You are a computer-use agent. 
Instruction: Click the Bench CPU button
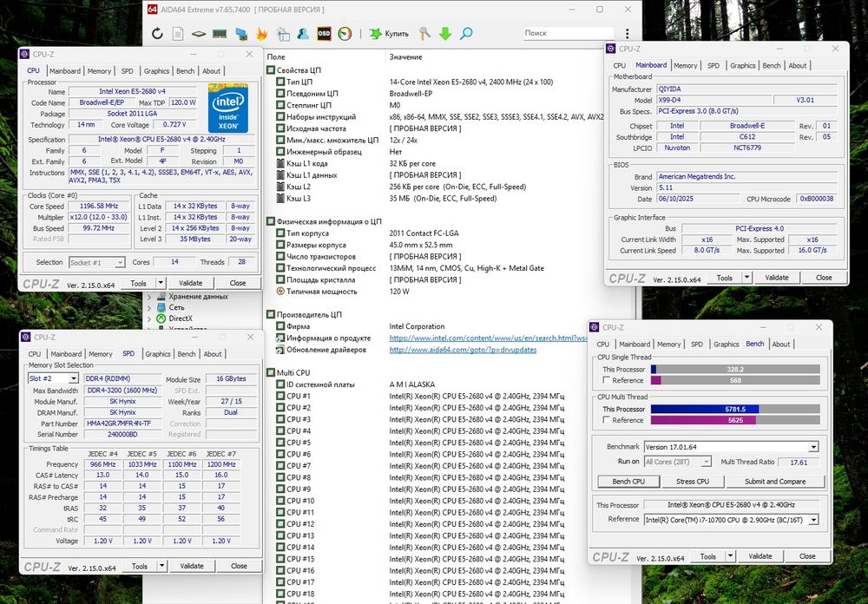[628, 482]
